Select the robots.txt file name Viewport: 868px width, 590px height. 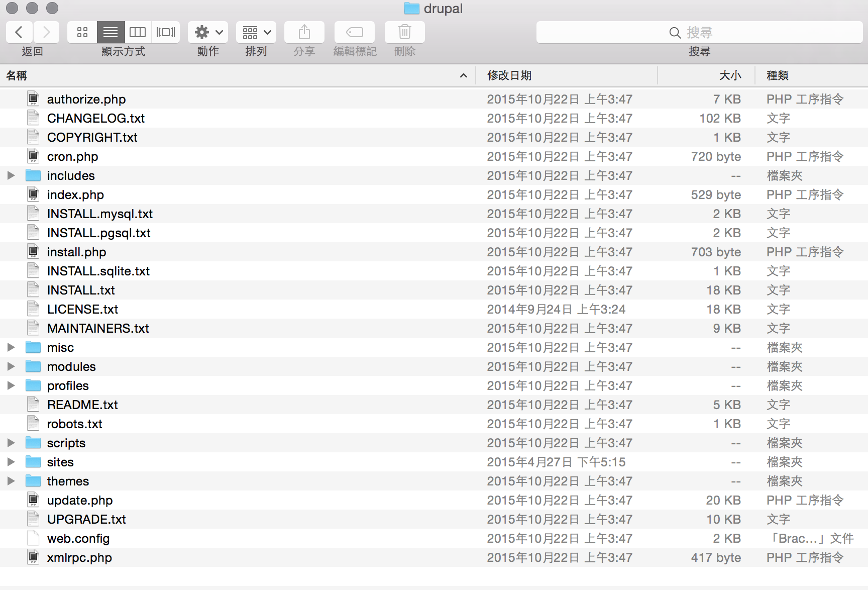pos(74,424)
